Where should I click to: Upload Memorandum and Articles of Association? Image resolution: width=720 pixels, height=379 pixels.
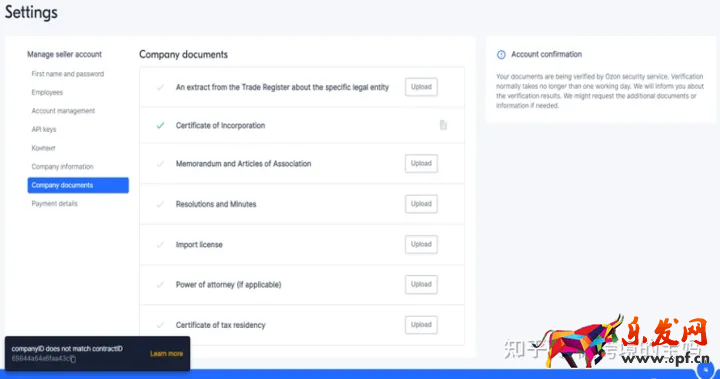pyautogui.click(x=421, y=164)
